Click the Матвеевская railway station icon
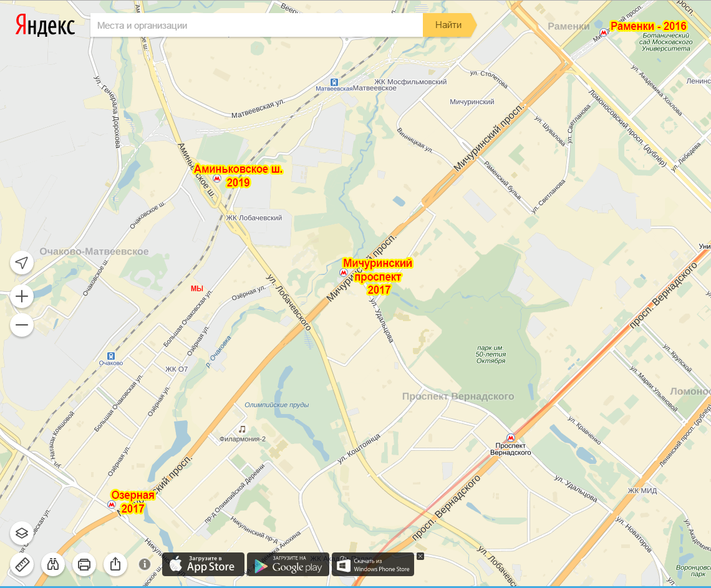Screen dimensions: 711x588 pos(335,82)
